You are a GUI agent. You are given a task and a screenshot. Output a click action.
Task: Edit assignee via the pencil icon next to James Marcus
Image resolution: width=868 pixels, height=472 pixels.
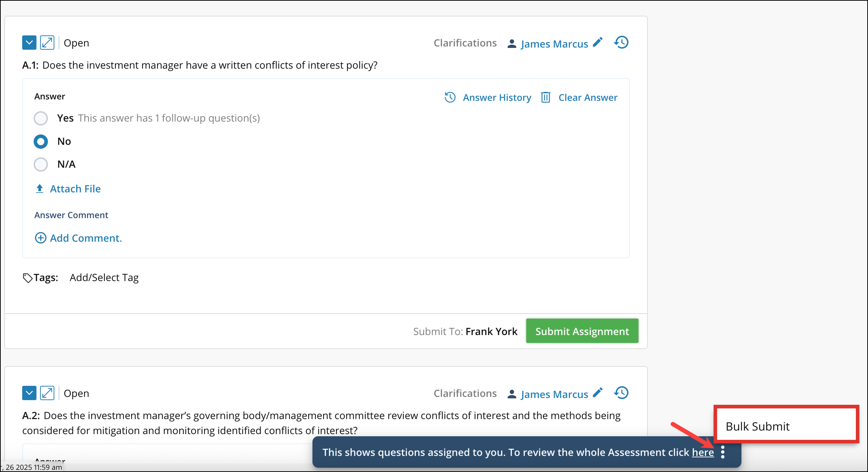pos(597,42)
